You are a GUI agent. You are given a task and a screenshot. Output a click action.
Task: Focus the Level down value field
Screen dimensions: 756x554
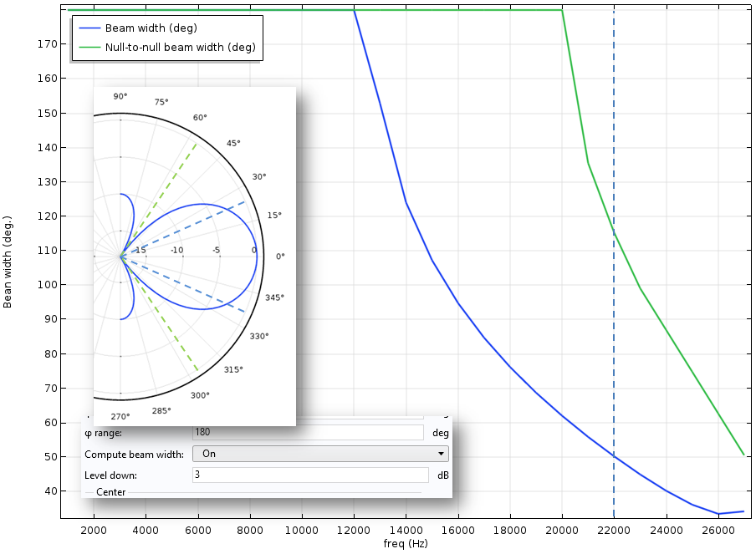[309, 475]
